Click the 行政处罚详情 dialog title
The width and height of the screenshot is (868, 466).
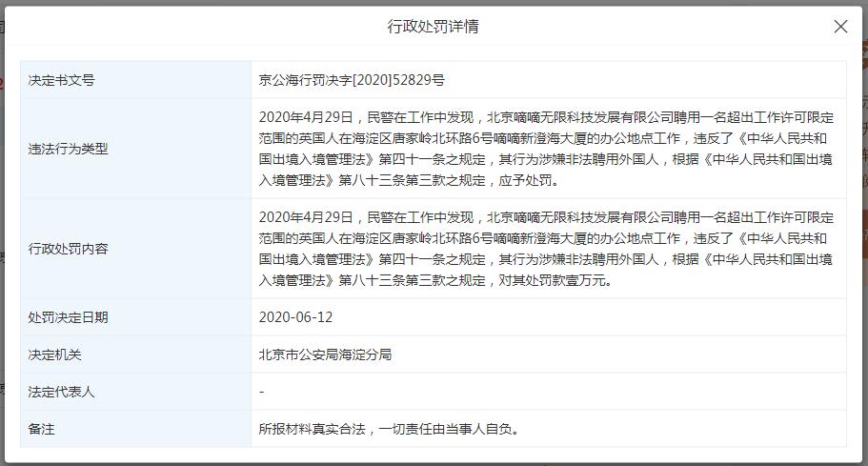pos(433,27)
